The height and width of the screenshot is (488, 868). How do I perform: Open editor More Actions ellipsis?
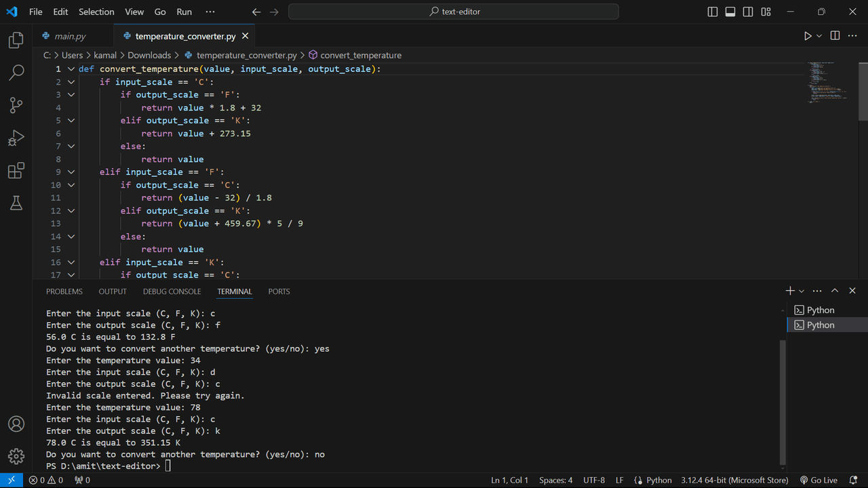[x=853, y=36]
